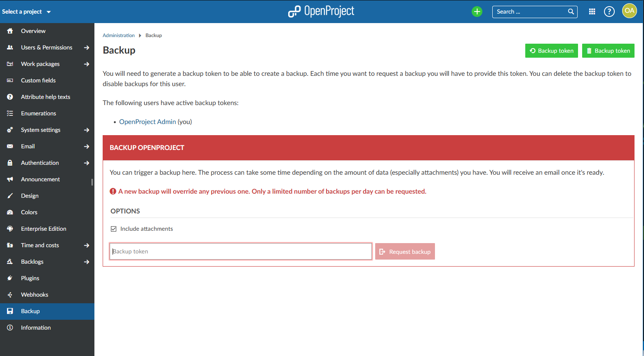This screenshot has width=644, height=356.
Task: Open the Webhooks sidebar icon
Action: (x=10, y=295)
